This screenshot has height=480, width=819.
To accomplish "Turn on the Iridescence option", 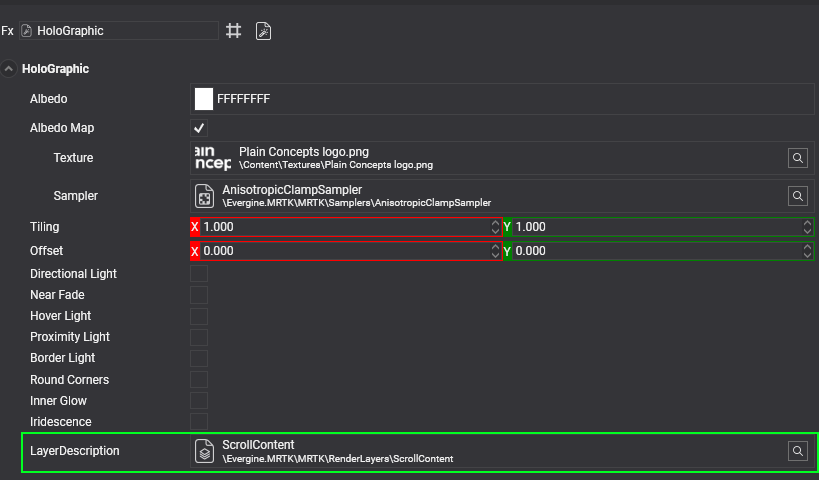I will point(199,422).
